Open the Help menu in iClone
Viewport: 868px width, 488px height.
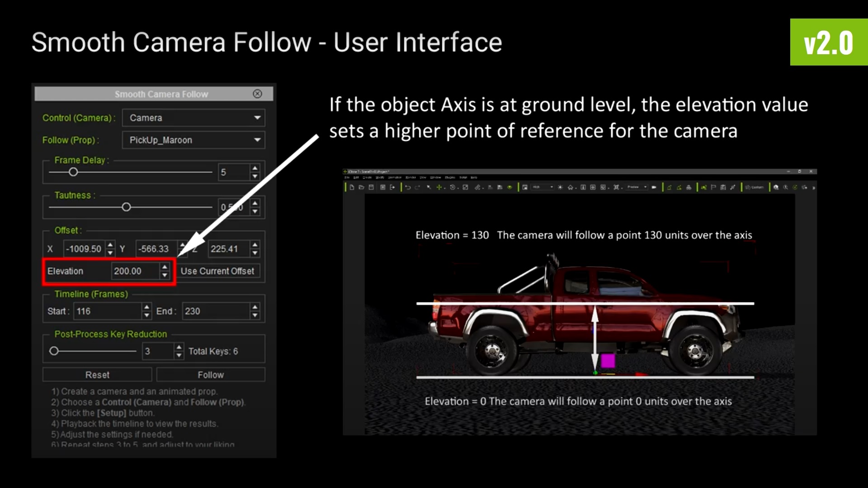tap(474, 178)
